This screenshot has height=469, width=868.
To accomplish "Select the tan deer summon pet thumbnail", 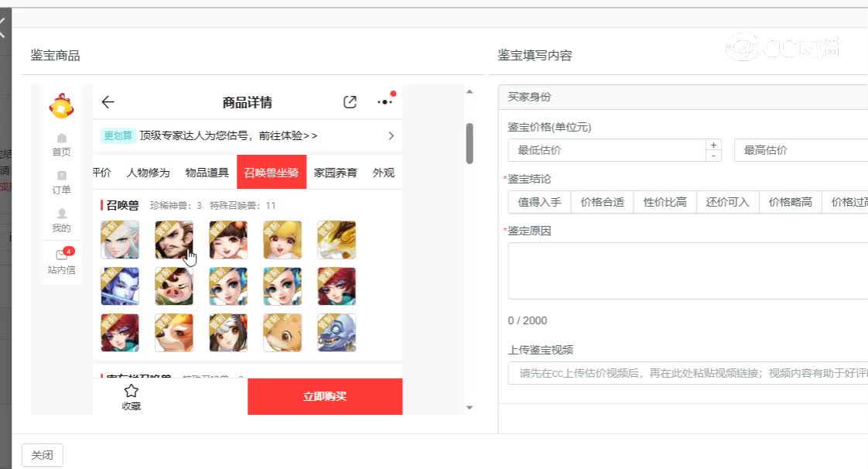I will pyautogui.click(x=282, y=333).
